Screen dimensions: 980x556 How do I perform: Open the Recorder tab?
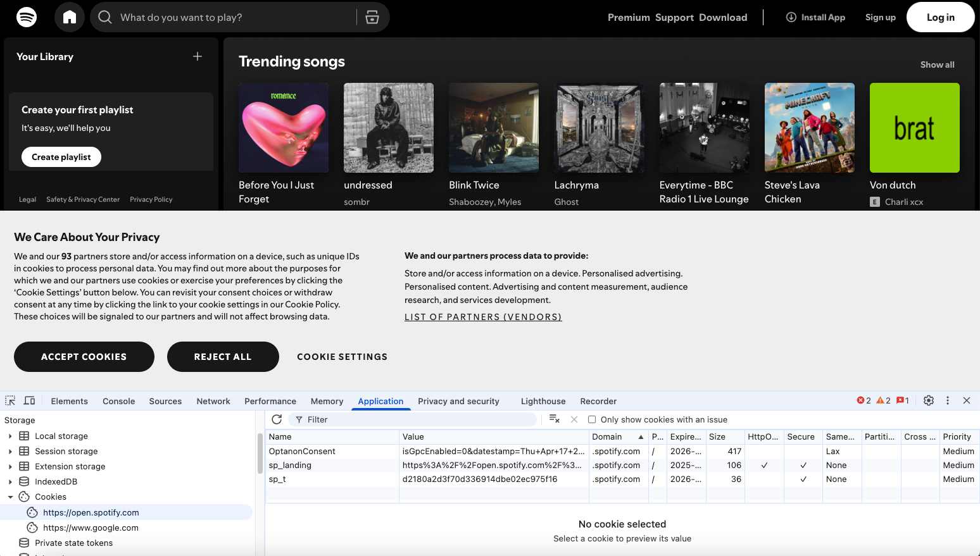click(598, 401)
